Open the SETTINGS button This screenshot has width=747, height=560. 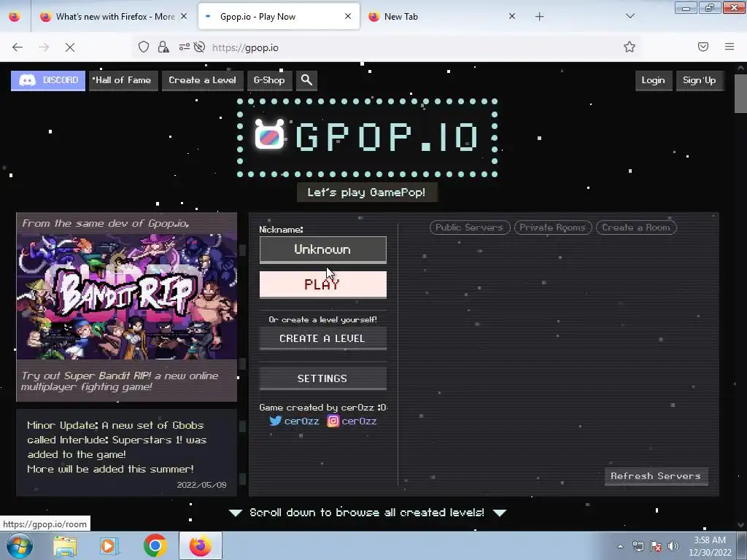(x=323, y=378)
